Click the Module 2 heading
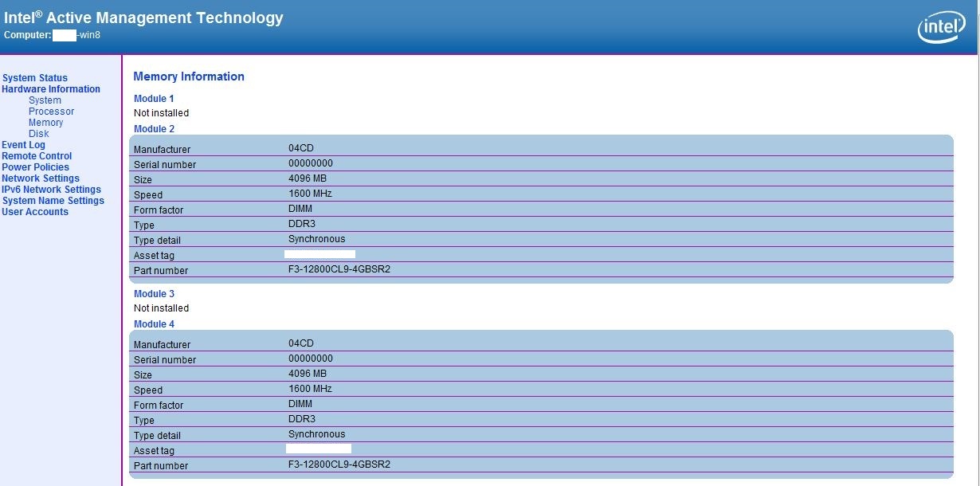 click(x=154, y=129)
